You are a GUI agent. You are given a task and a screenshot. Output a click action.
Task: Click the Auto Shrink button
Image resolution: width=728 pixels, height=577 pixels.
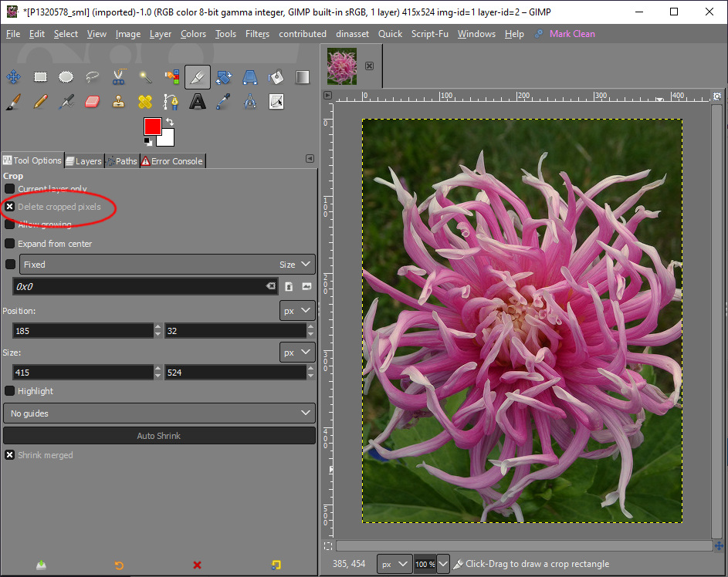click(159, 436)
